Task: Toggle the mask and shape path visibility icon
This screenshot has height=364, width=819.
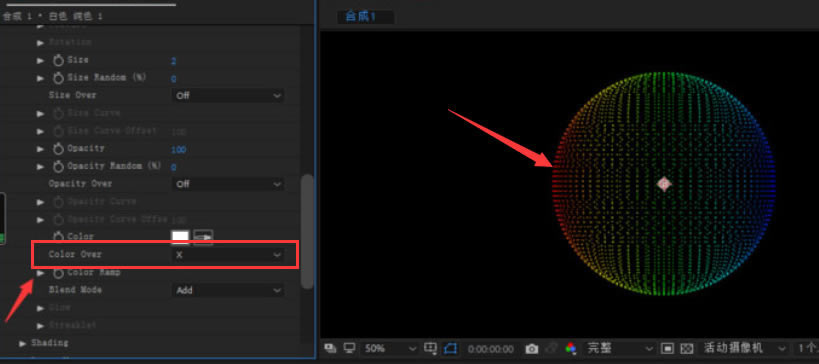Action: (450, 348)
